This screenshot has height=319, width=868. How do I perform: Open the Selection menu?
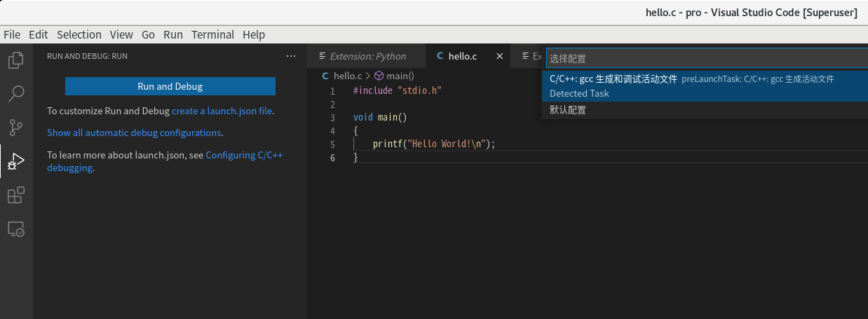click(79, 34)
